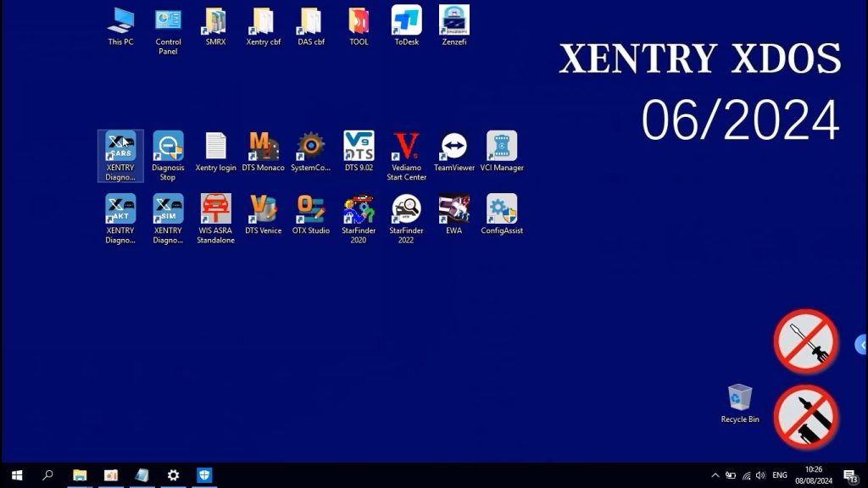This screenshot has width=868, height=488.
Task: Select the Diagnosis Stop icon
Action: pyautogui.click(x=168, y=156)
